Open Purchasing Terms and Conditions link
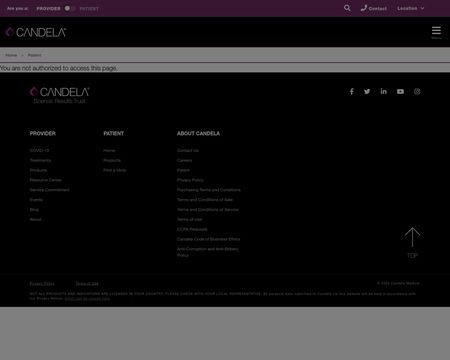The width and height of the screenshot is (450, 360). (209, 190)
